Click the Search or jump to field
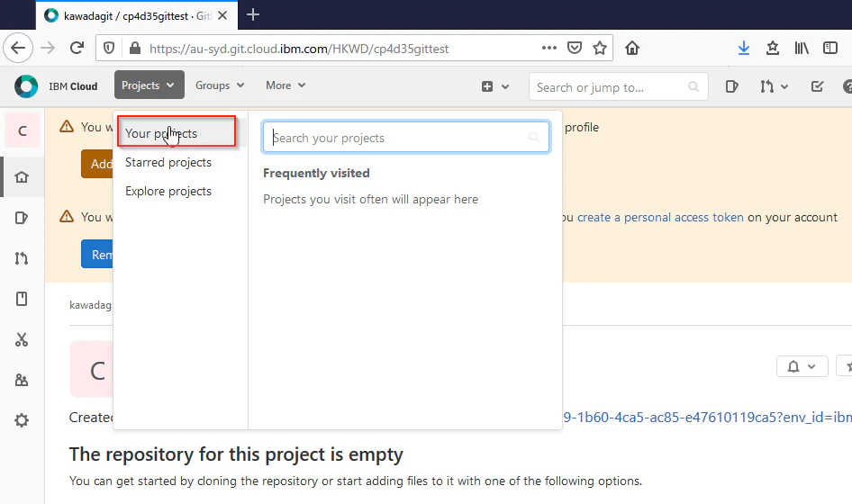 (619, 87)
